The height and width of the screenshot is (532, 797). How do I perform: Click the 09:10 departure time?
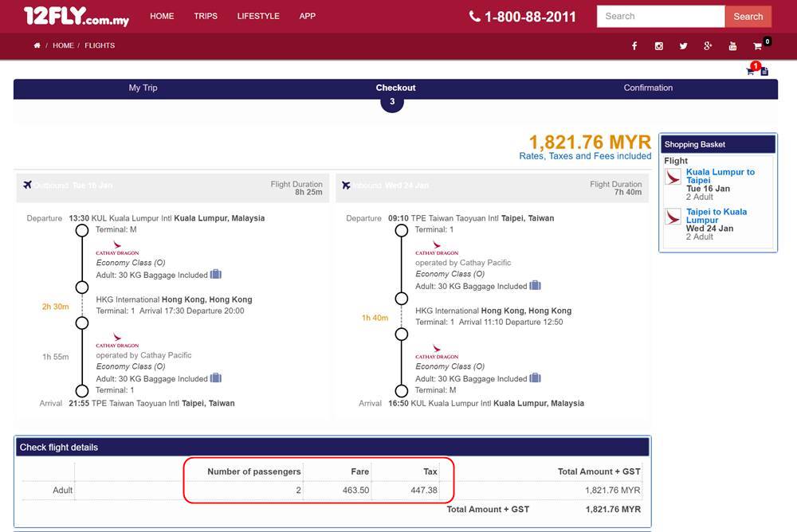[398, 218]
